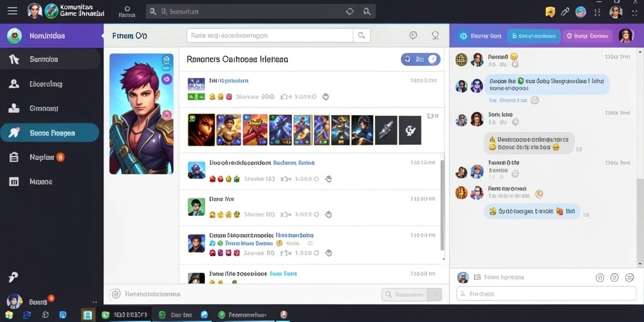Screen dimensions: 644x322
Task: Switch to the highlighted blue middle chat panel tab
Action: point(533,36)
